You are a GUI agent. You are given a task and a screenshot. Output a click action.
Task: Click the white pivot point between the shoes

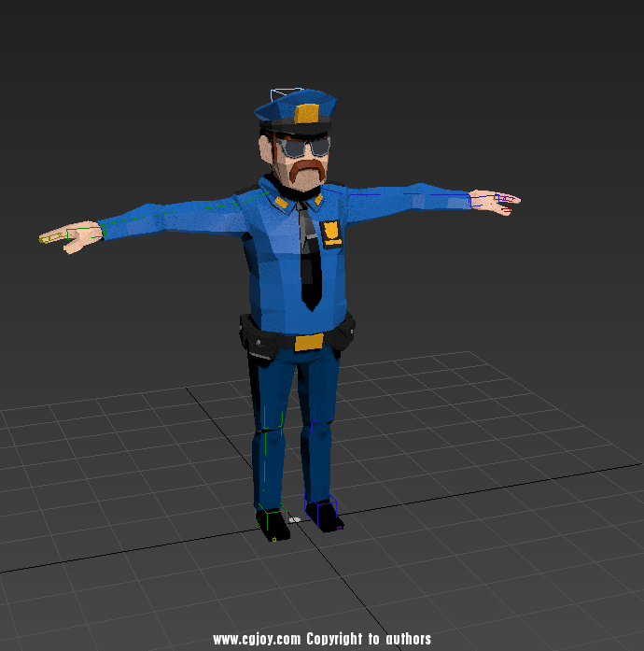click(296, 519)
